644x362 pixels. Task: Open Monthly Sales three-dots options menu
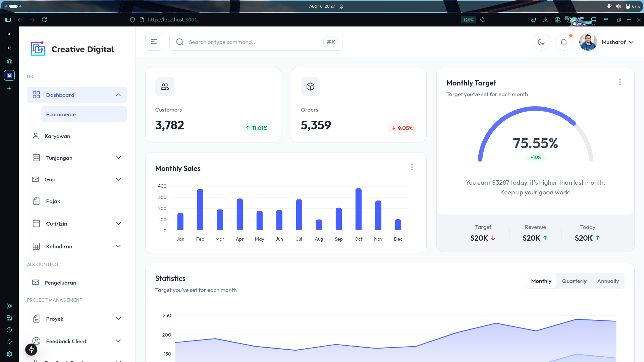click(412, 167)
